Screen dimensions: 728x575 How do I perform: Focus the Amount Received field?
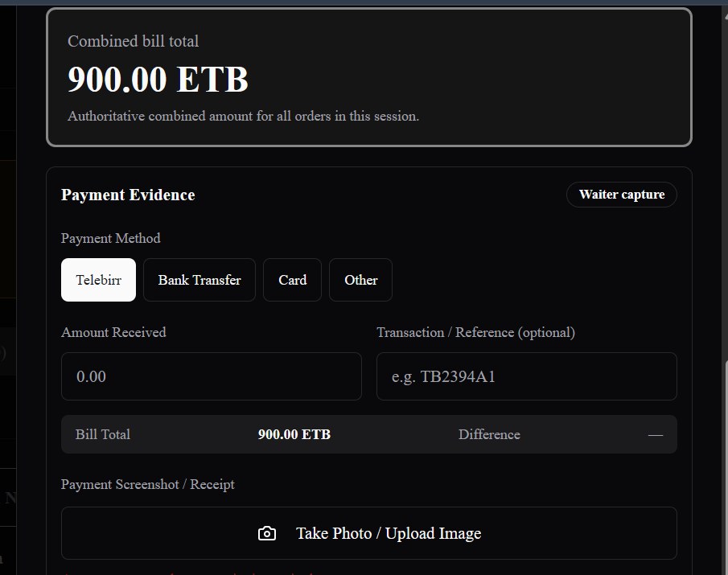pos(212,376)
